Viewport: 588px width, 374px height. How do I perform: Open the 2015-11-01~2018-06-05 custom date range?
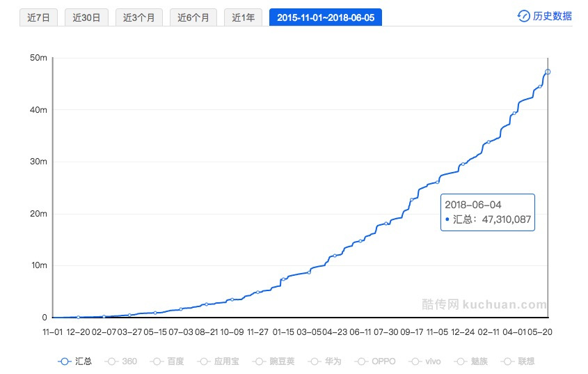(x=325, y=17)
